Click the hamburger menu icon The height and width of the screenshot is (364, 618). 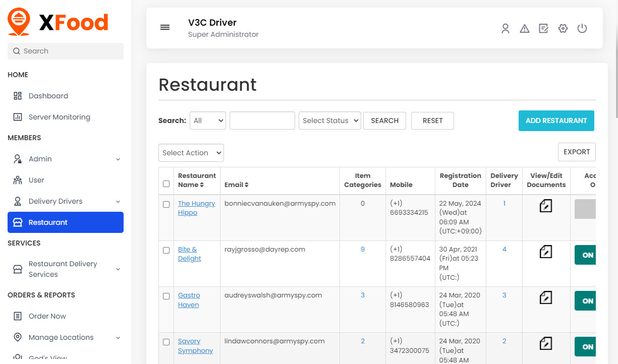[165, 28]
